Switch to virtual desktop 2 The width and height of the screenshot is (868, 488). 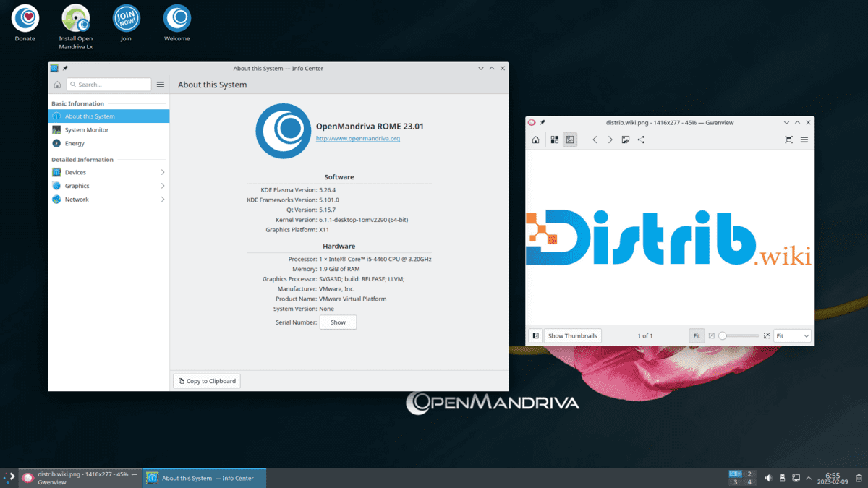749,474
